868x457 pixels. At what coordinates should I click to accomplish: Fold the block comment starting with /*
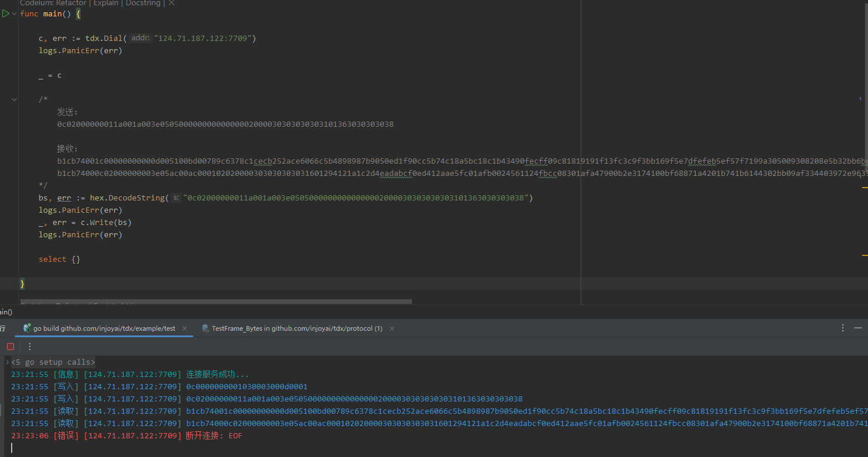click(x=15, y=100)
